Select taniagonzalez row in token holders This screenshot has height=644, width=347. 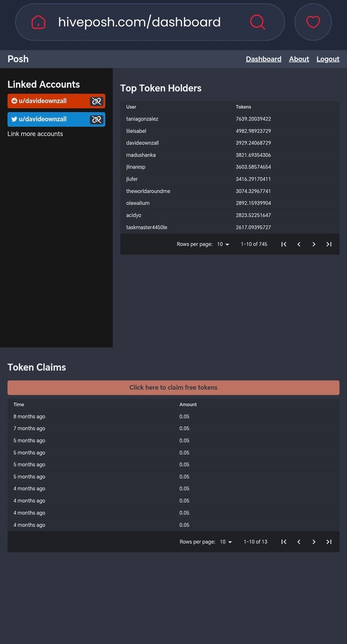tap(230, 119)
